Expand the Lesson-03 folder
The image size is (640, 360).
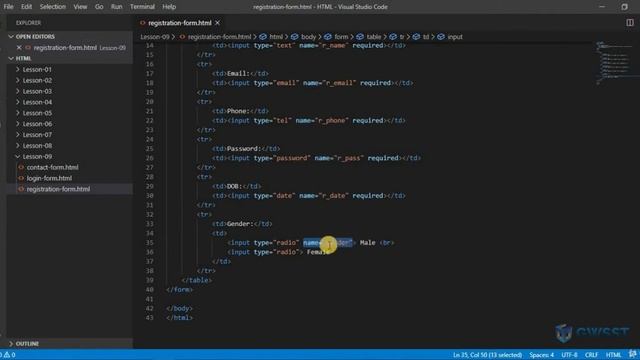[x=37, y=91]
